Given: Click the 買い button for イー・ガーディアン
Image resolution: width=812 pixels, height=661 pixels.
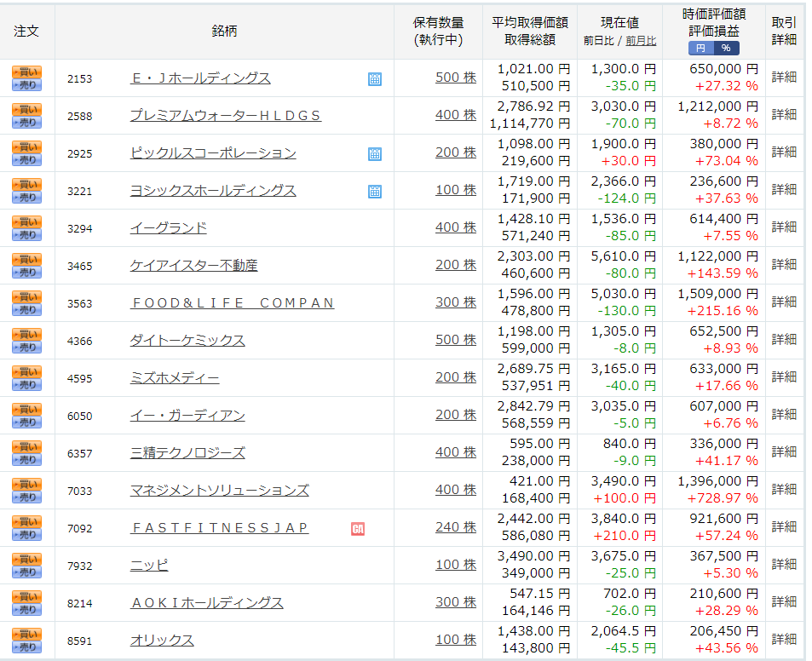Looking at the screenshot, I should click(x=27, y=410).
